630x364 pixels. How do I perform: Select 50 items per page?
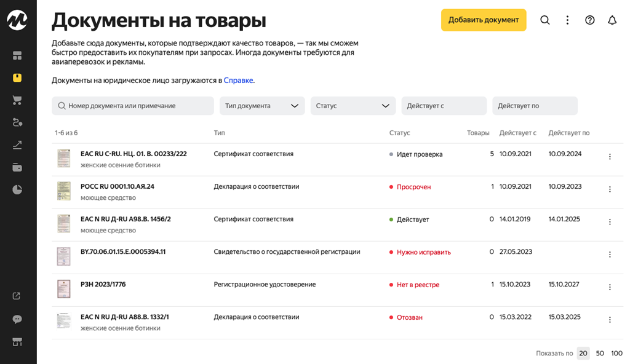[600, 354]
